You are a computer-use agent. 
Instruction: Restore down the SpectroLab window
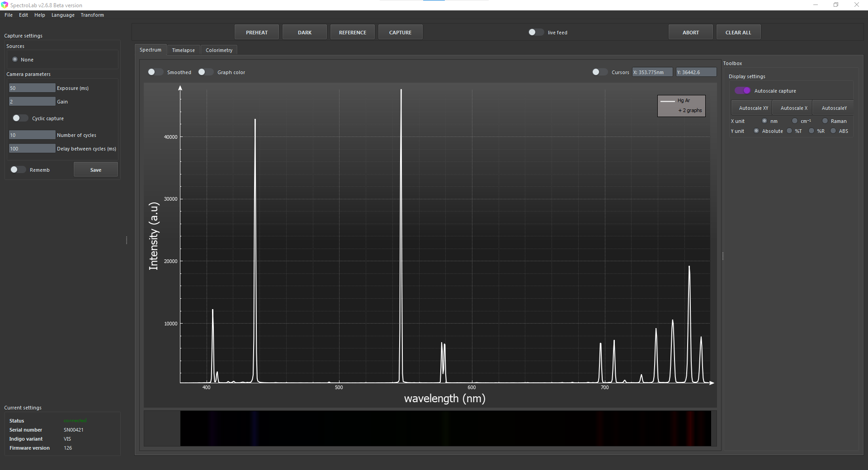836,5
